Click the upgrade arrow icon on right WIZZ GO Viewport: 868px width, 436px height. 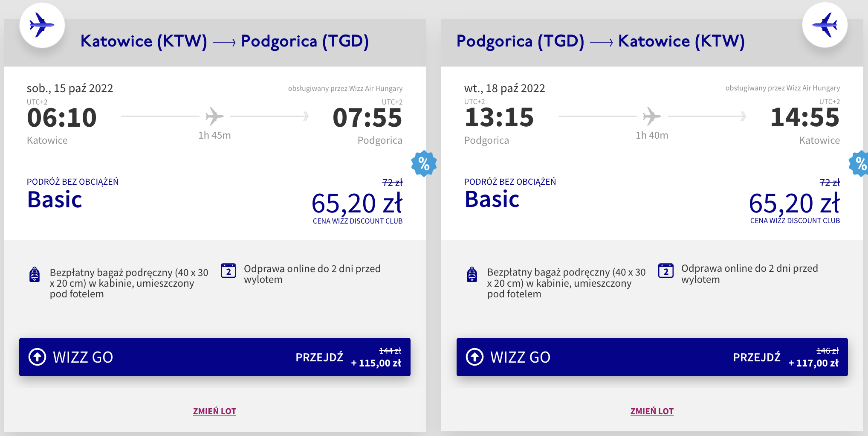click(475, 357)
